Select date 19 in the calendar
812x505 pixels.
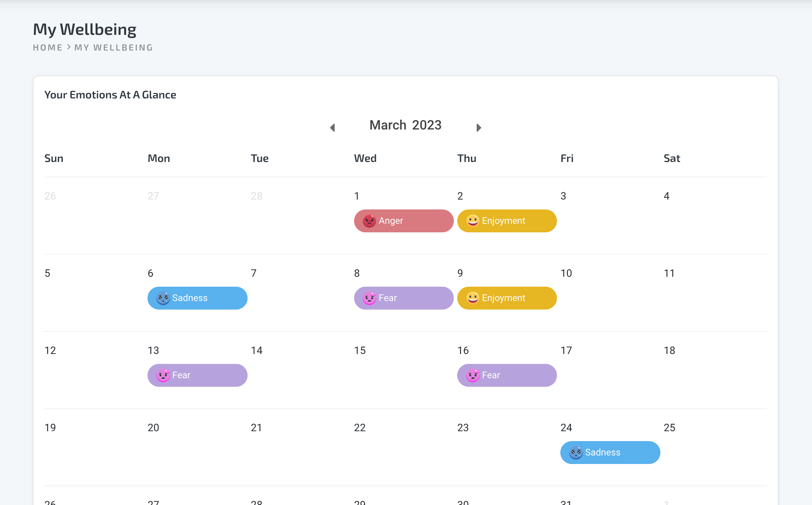click(50, 428)
